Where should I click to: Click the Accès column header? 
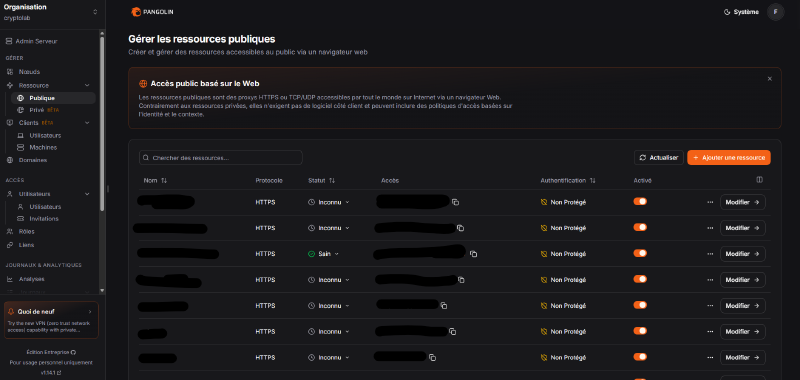pos(390,181)
